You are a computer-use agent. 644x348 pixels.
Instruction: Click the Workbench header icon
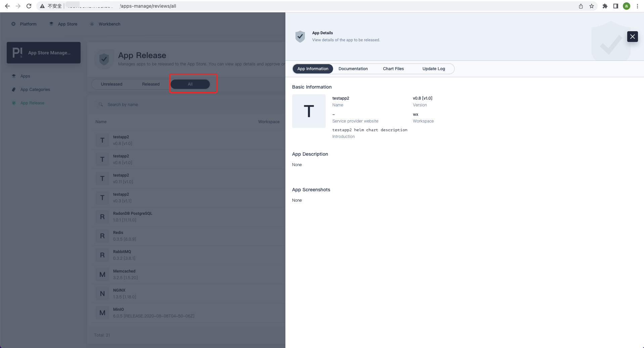(92, 24)
